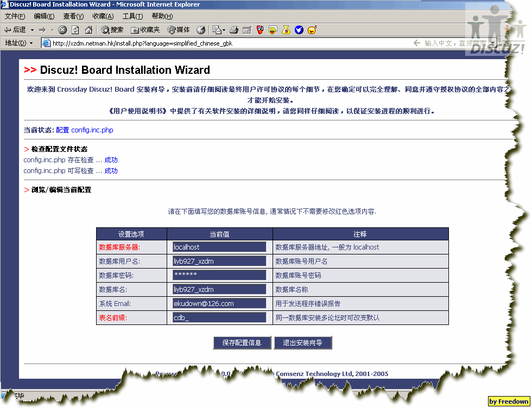Image resolution: width=532 pixels, height=408 pixels.
Task: Click the Edit page toolbar icon
Action: tap(247, 30)
